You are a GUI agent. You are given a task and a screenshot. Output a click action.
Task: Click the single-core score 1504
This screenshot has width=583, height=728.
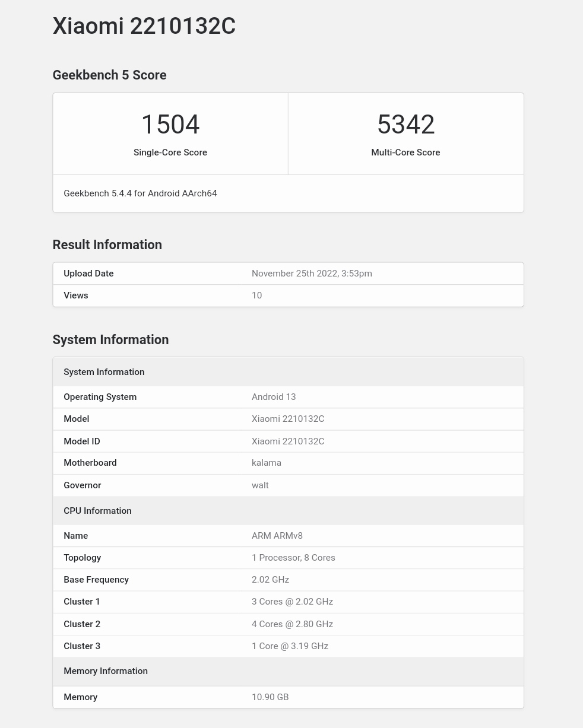(x=170, y=125)
